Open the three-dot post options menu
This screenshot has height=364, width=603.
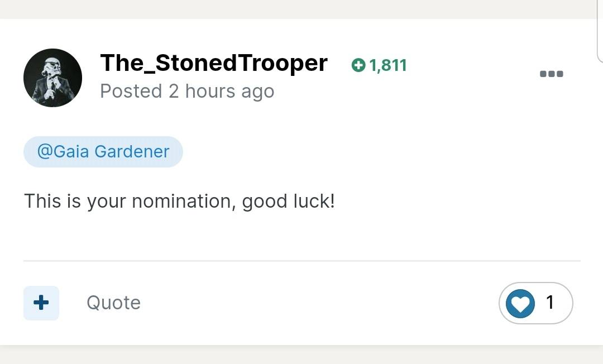pyautogui.click(x=552, y=74)
